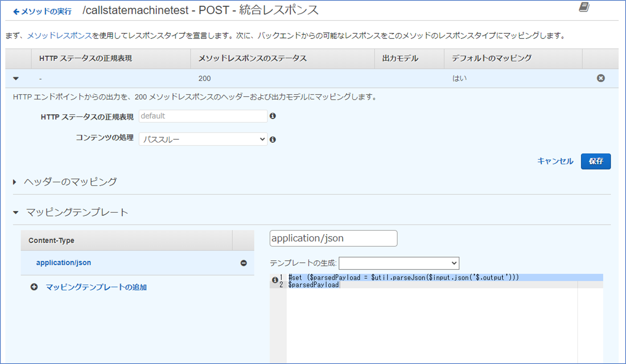Click the info icon beside the template editor
Screen dimensions: 626x364
point(275,280)
